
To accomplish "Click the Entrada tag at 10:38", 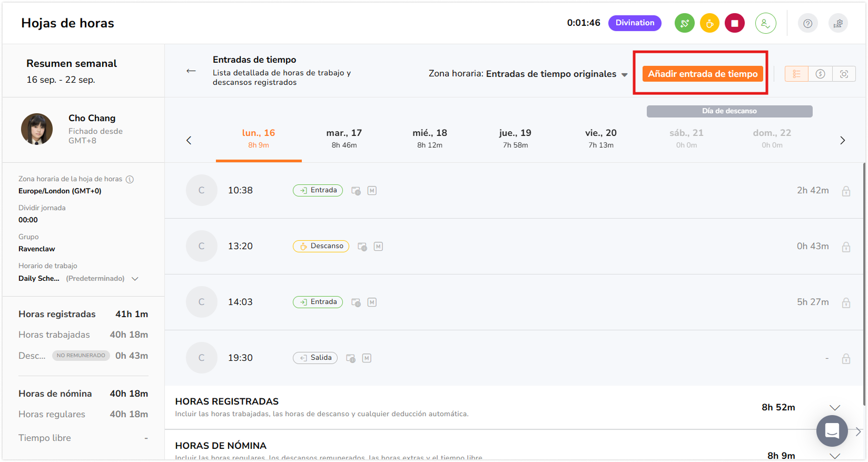I will [x=318, y=190].
